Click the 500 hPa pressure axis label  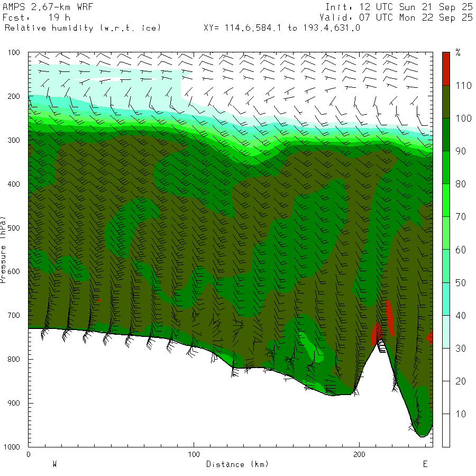tap(14, 228)
